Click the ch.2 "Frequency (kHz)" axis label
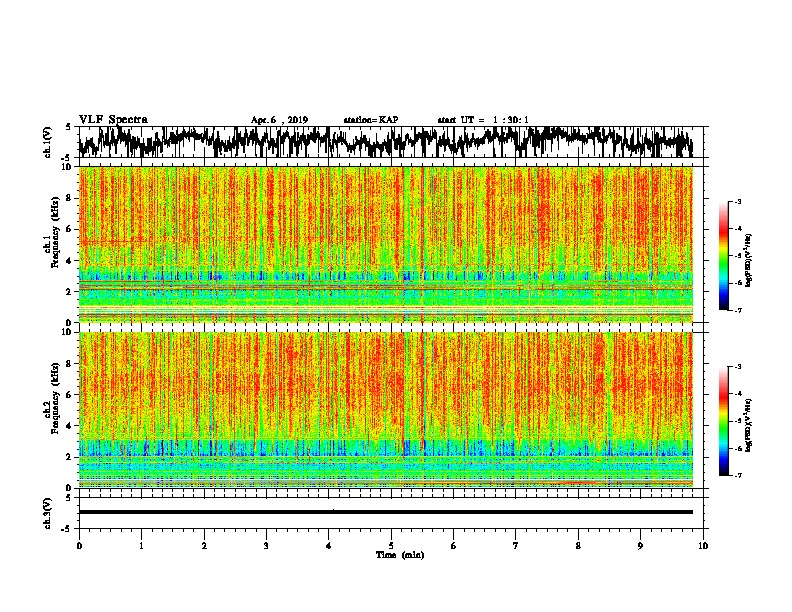Image resolution: width=792 pixels, height=612 pixels. pos(55,398)
